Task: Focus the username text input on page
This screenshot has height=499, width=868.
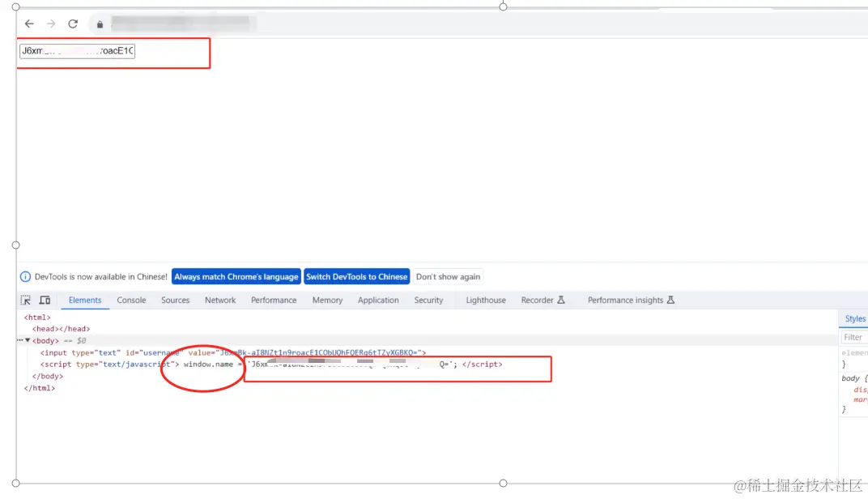Action: click(77, 51)
